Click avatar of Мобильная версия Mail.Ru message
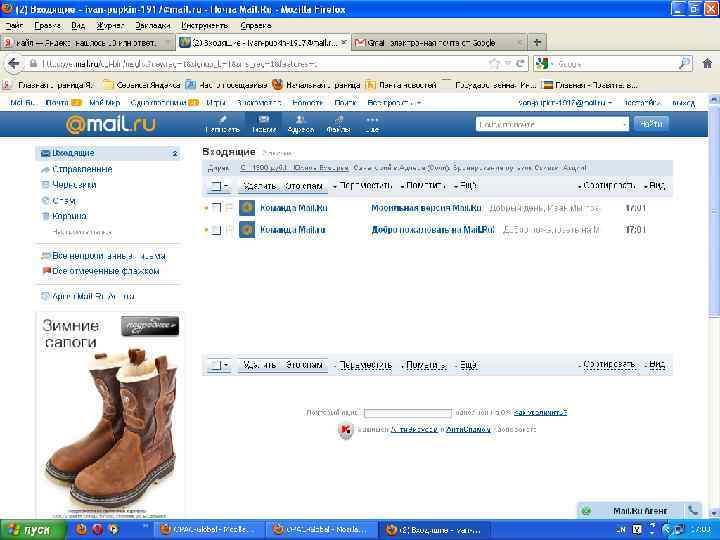 pos(247,208)
